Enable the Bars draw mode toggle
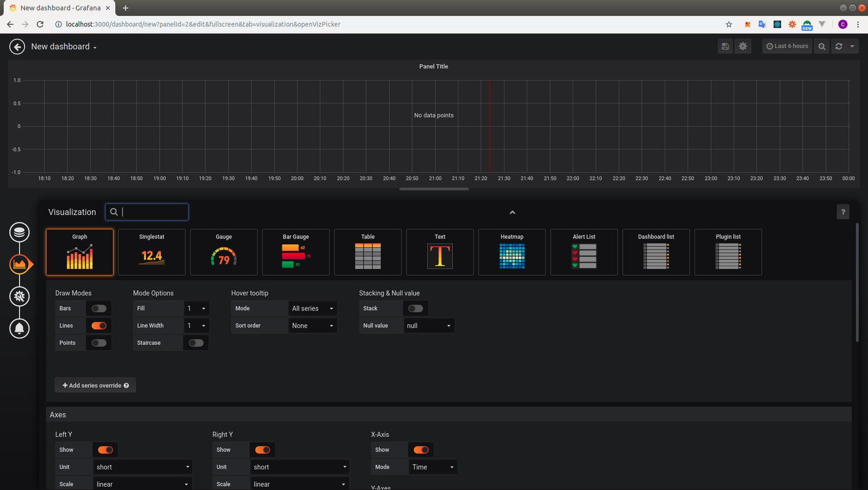This screenshot has width=868, height=490. tap(99, 308)
